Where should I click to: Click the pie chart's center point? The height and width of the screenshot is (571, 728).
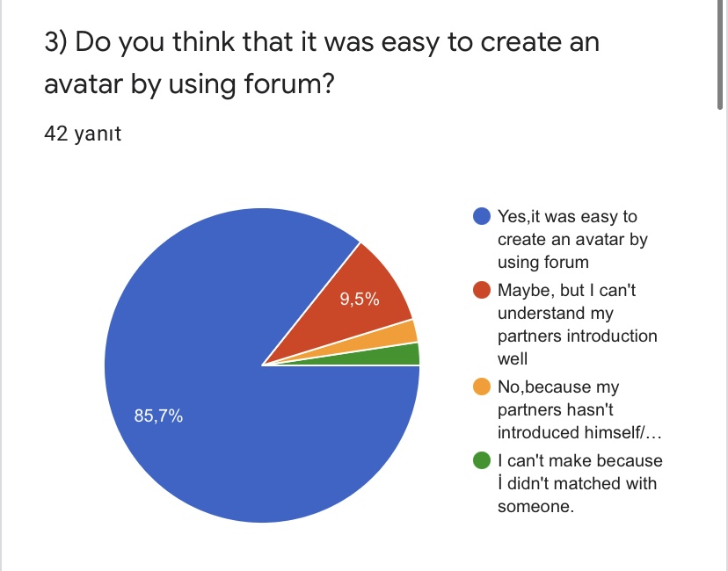pyautogui.click(x=262, y=365)
